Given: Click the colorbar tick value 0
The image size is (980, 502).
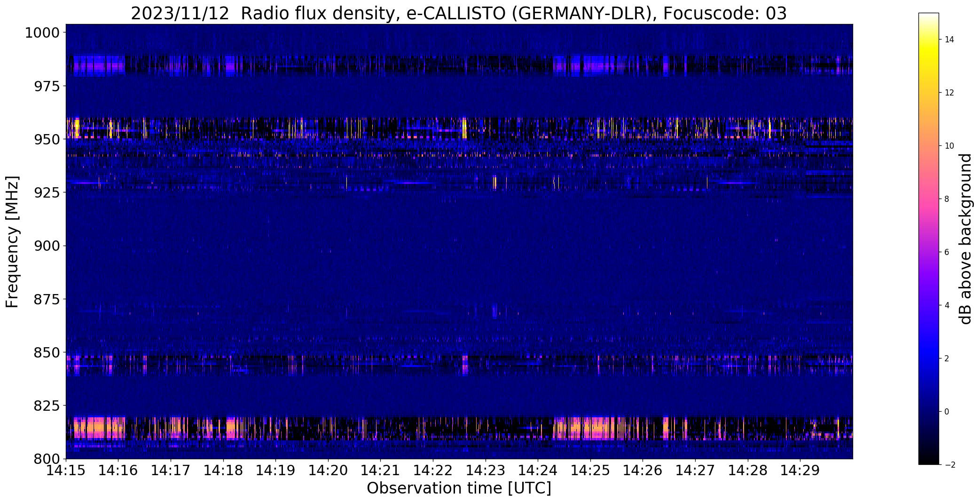Looking at the screenshot, I should [947, 412].
